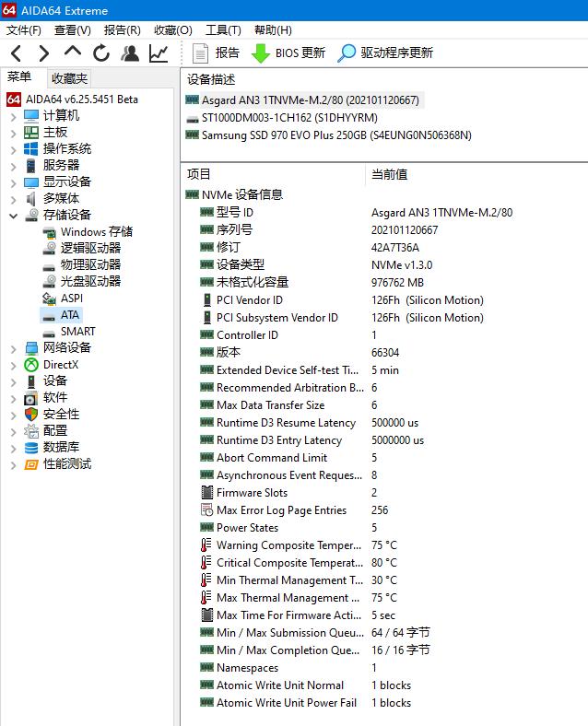Click the BIOS 更新 button
Screen dimensions: 588x726
[x=288, y=53]
